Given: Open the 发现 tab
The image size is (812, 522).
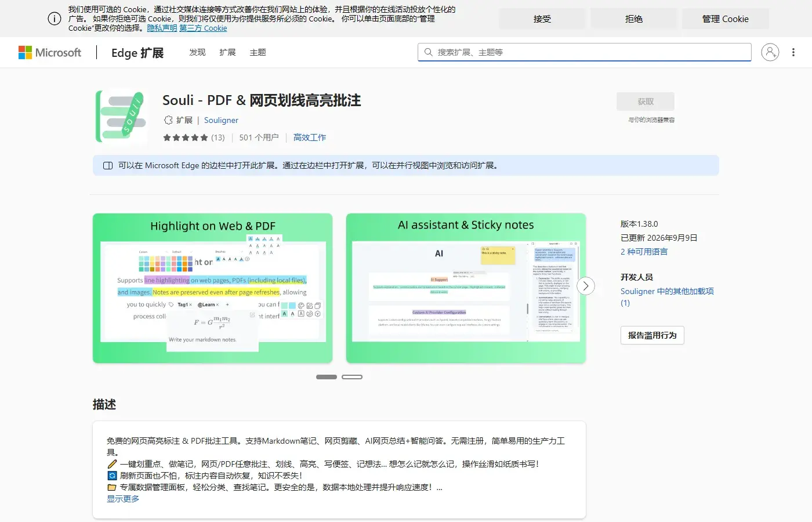Looking at the screenshot, I should (197, 52).
